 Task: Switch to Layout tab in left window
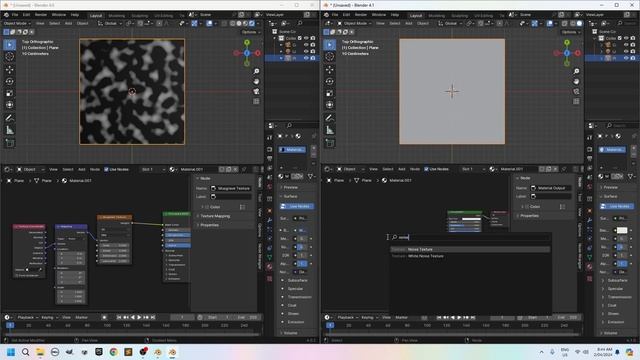pos(96,16)
